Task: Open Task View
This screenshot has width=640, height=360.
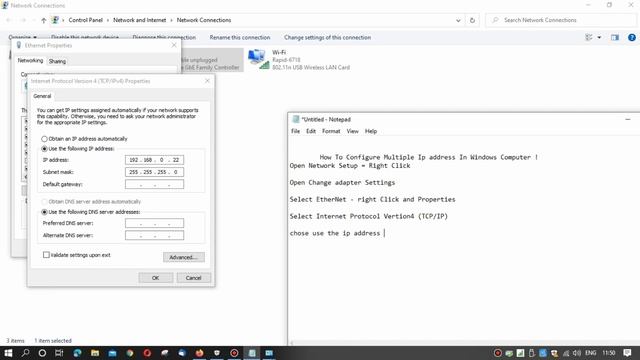Action: [x=59, y=353]
